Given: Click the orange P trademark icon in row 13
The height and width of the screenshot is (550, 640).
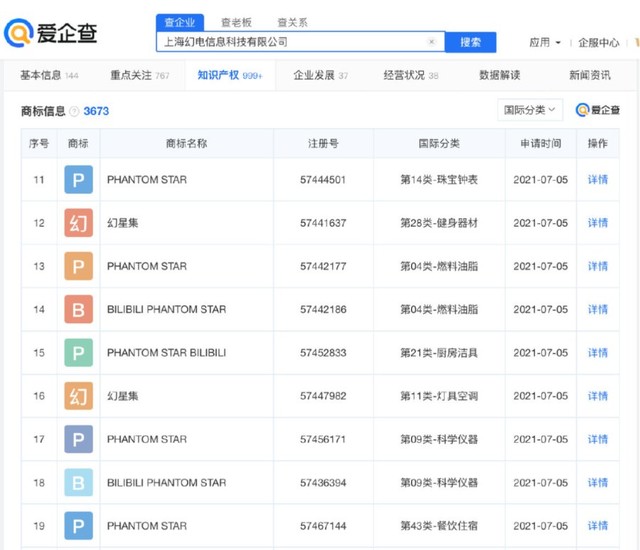Looking at the screenshot, I should (x=78, y=266).
